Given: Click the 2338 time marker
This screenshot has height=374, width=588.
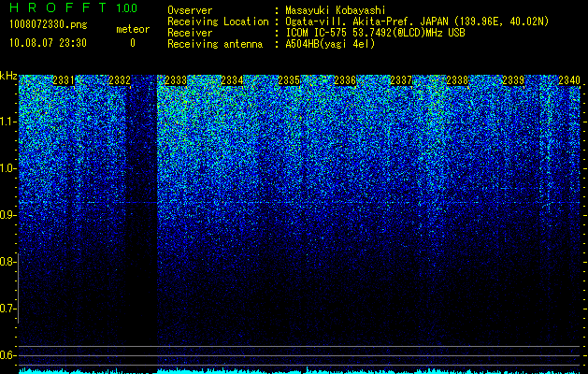Looking at the screenshot, I should point(457,80).
